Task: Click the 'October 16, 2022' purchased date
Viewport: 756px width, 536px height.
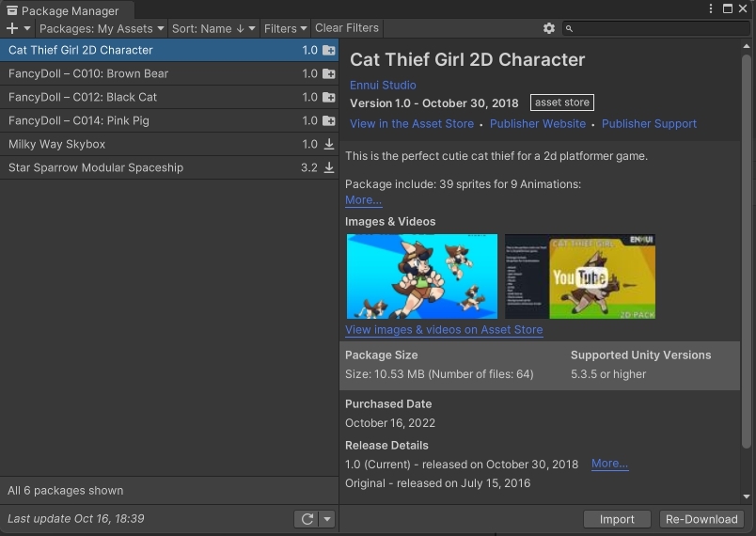Action: tap(390, 423)
